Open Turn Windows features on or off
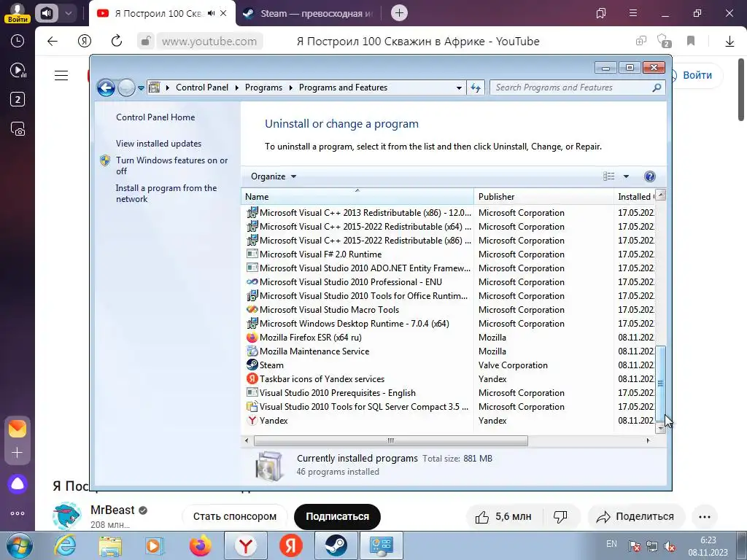 tap(172, 166)
